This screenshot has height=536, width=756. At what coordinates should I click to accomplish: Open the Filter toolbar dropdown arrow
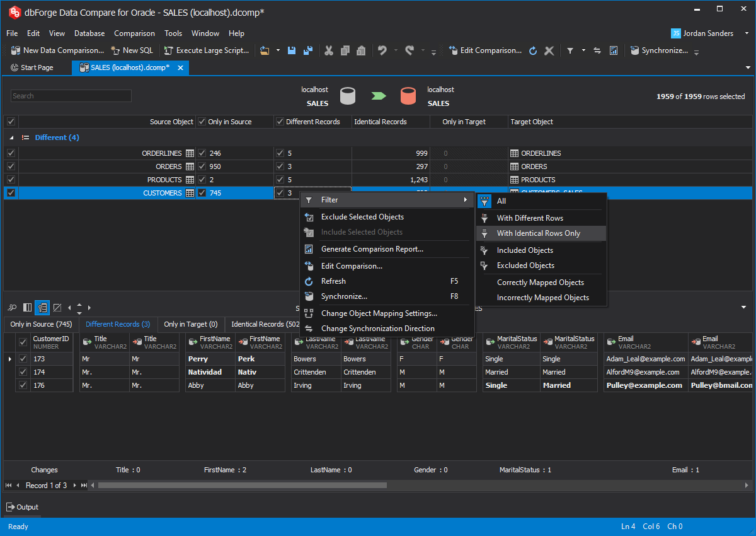(x=583, y=50)
